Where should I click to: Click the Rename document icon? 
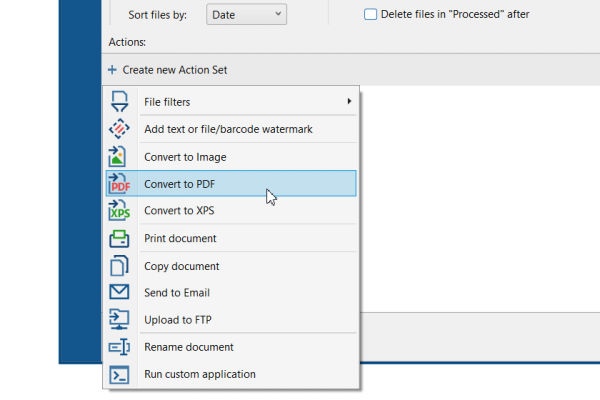[x=119, y=347]
